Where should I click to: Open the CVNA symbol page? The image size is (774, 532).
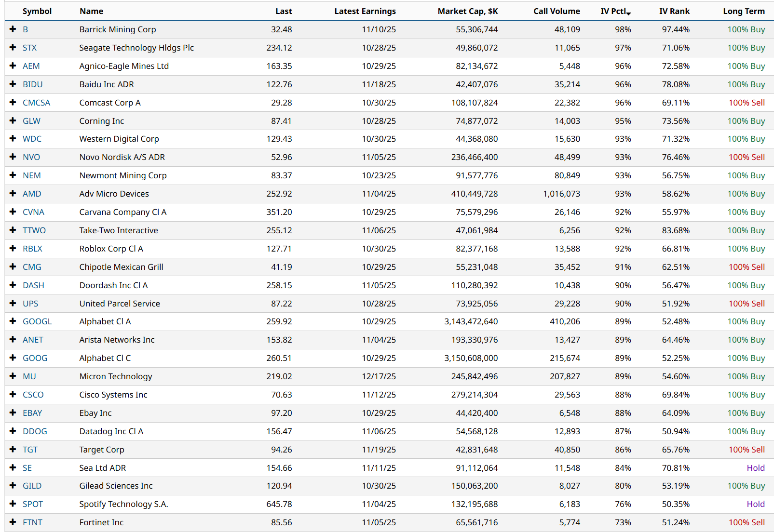pyautogui.click(x=33, y=212)
